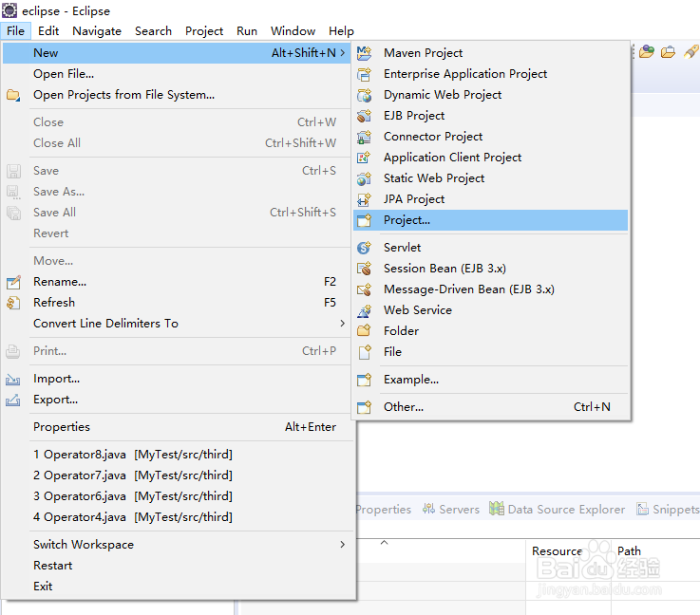Click the Import icon
This screenshot has height=615, width=700.
12,380
